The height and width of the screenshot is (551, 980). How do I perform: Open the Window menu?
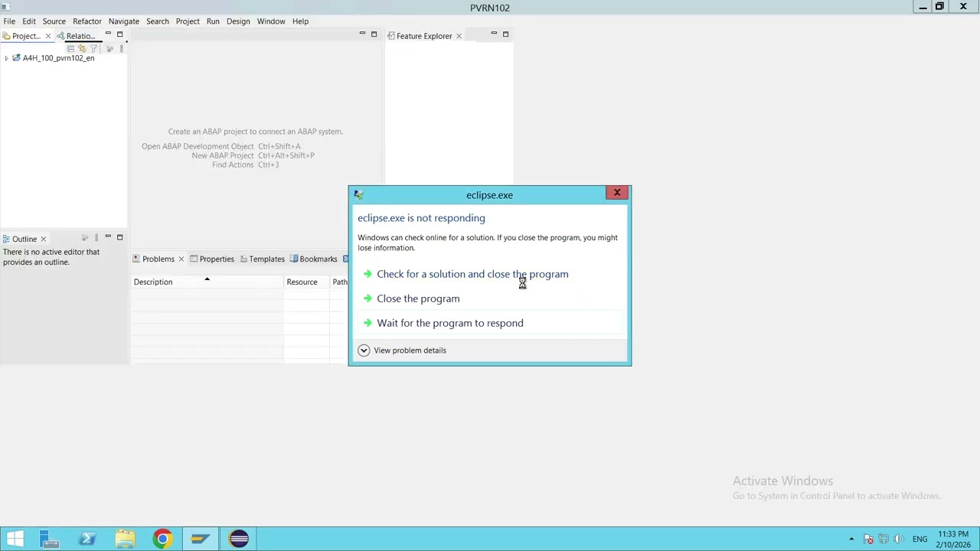coord(271,21)
